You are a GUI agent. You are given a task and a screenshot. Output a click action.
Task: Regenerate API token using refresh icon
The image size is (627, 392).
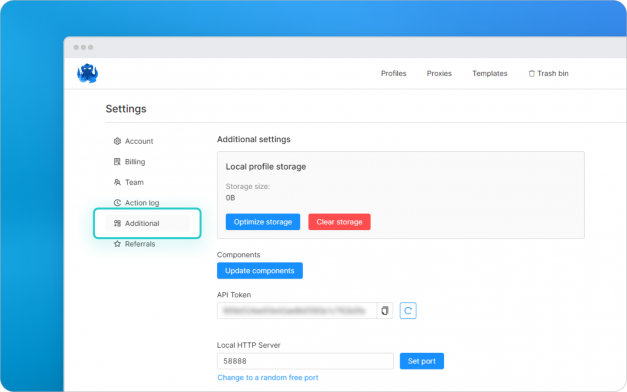tap(408, 311)
